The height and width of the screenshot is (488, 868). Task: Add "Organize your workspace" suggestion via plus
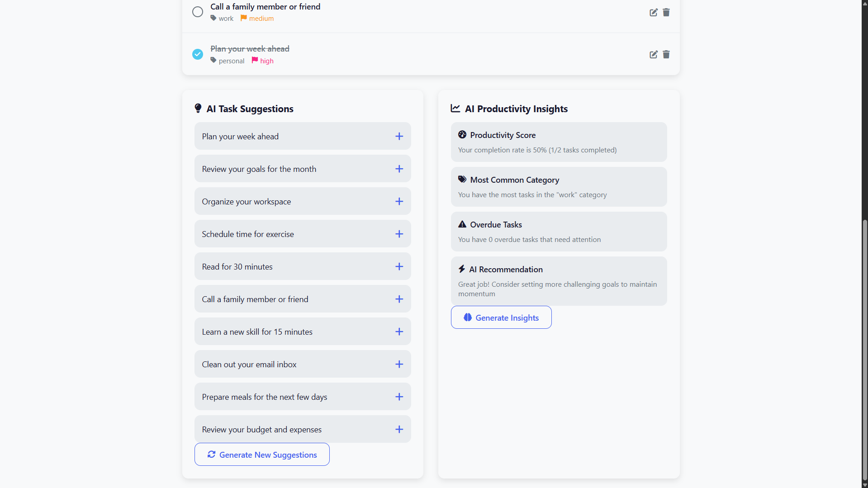[399, 201]
